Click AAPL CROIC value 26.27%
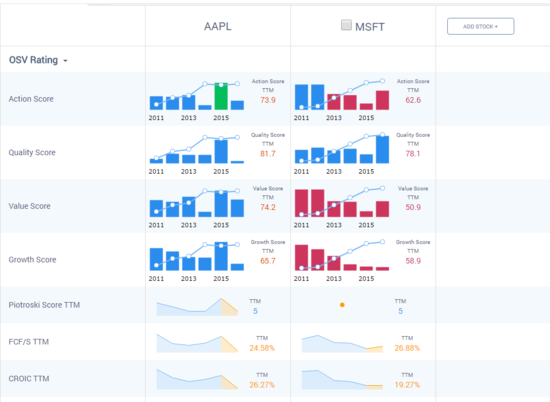Viewport: 550px width, 402px height. [x=262, y=385]
